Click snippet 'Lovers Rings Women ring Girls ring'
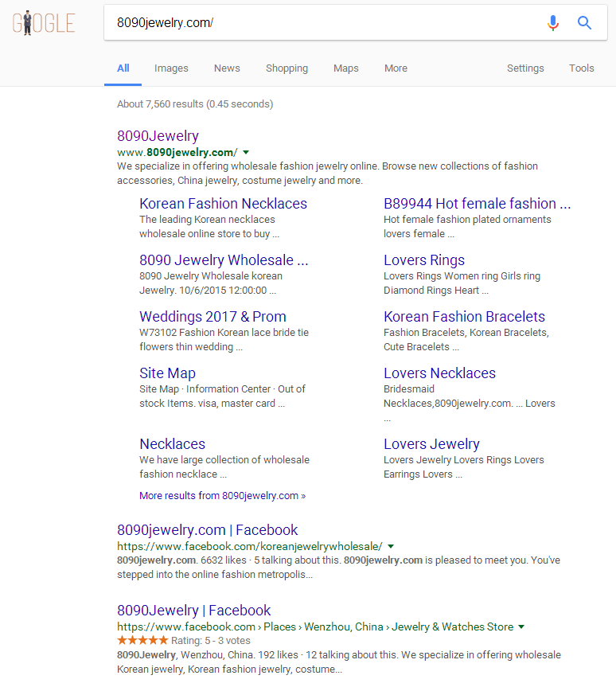This screenshot has width=616, height=687. [462, 276]
